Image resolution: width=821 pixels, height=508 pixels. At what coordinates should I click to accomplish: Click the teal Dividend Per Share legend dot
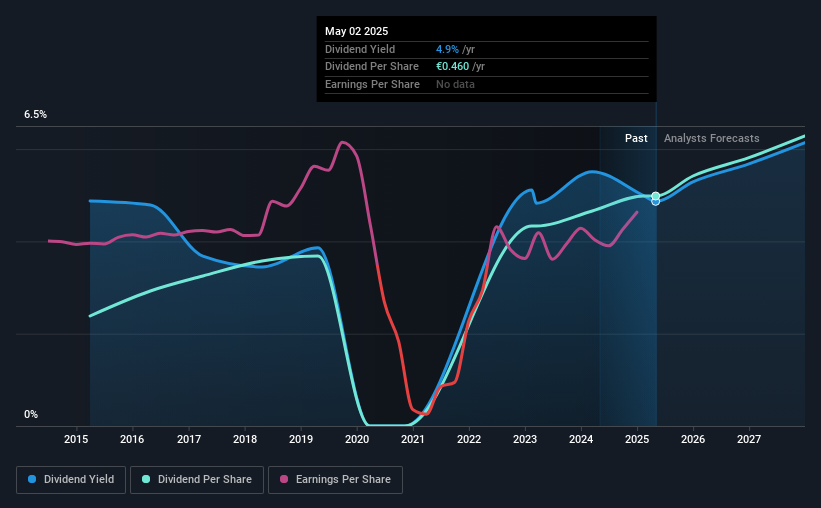[146, 479]
